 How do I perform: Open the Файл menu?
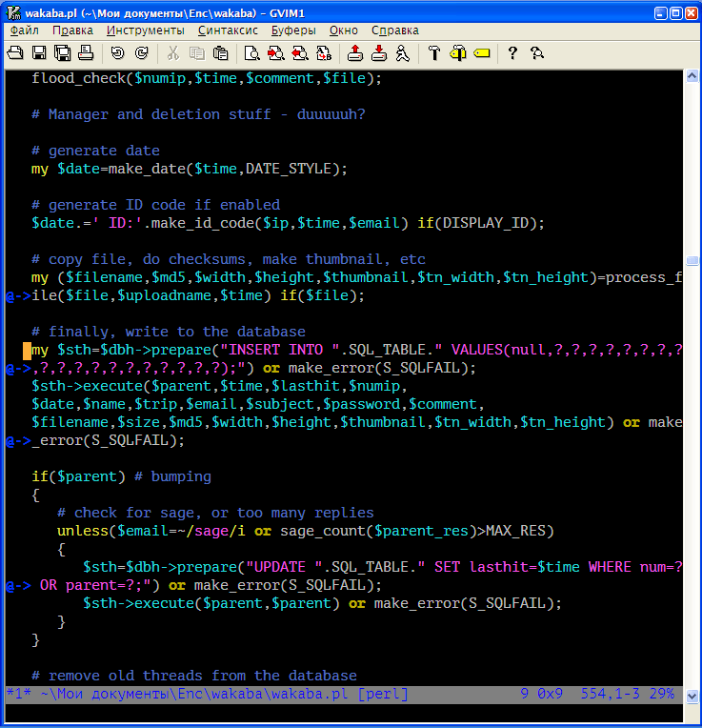(x=25, y=30)
